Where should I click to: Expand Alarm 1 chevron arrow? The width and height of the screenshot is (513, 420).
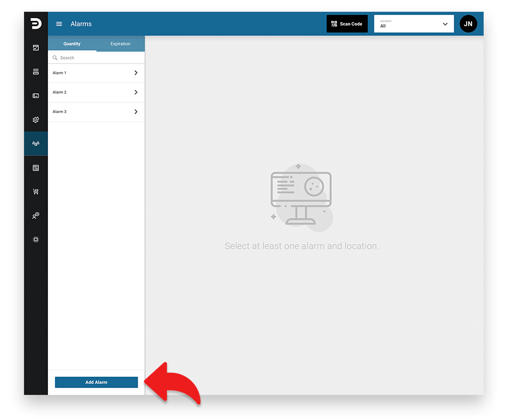(136, 72)
